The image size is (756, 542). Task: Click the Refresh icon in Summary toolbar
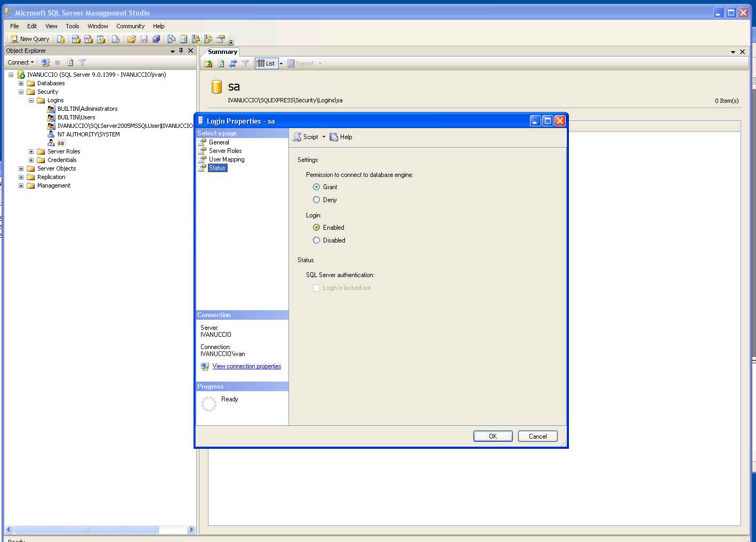[221, 63]
